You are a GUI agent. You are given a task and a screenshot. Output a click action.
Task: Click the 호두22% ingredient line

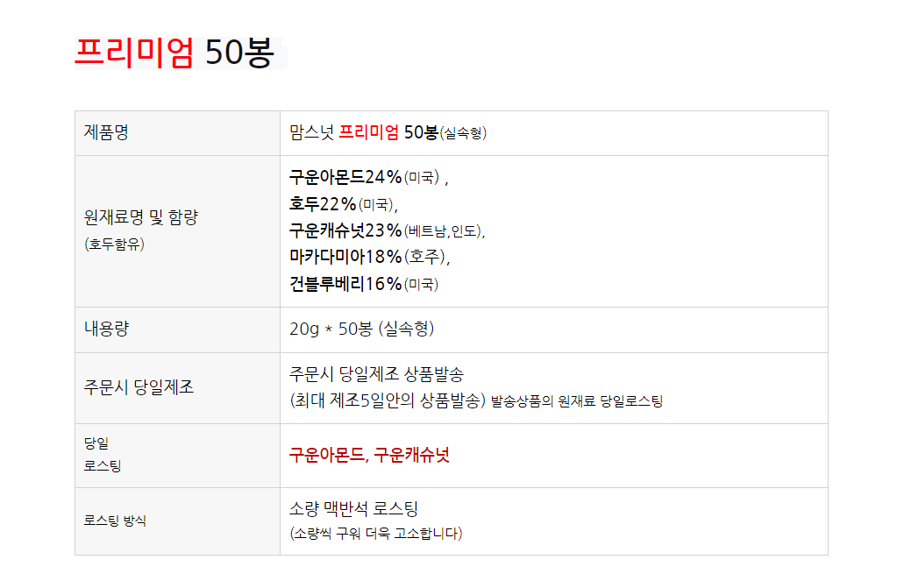342,204
